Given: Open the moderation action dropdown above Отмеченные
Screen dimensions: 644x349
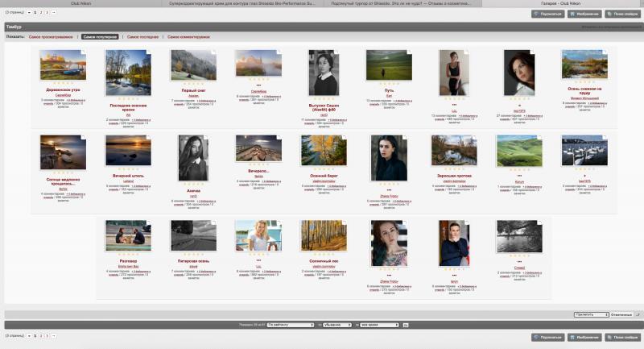Looking at the screenshot, I should (591, 315).
